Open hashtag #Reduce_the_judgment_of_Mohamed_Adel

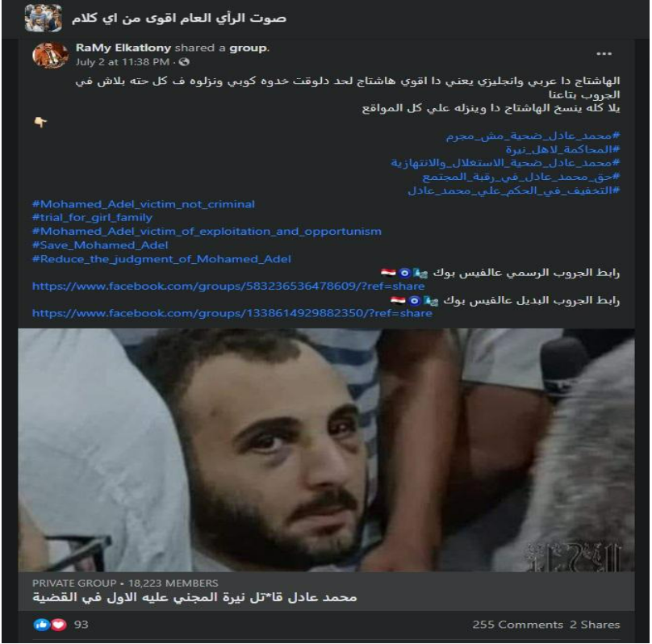point(161,259)
